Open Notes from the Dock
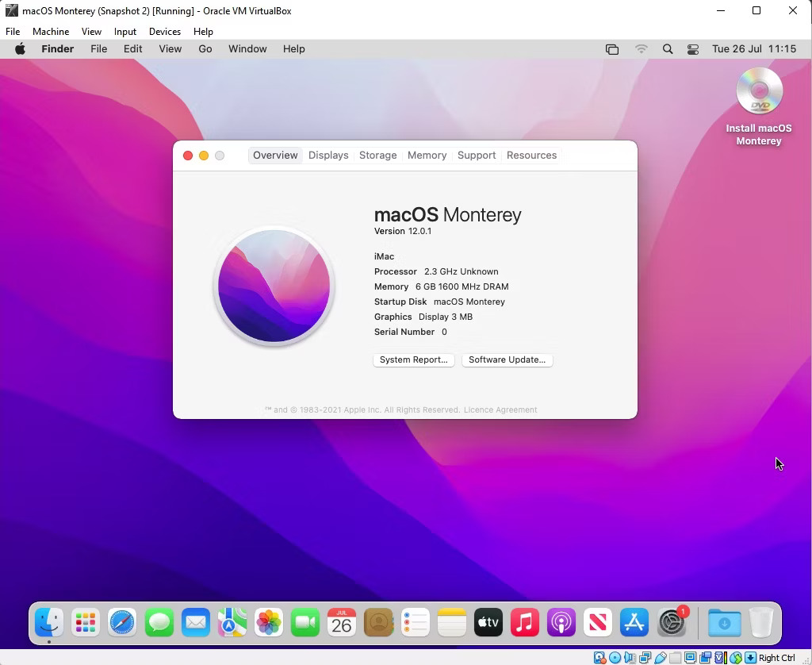The height and width of the screenshot is (665, 812). [x=451, y=623]
